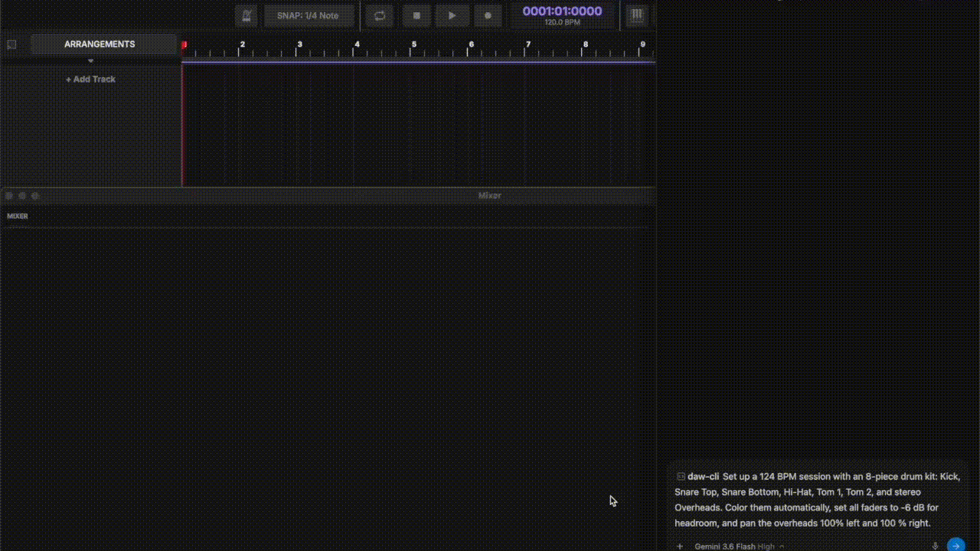Image resolution: width=980 pixels, height=551 pixels.
Task: Minimize the Mixer window
Action: (22, 196)
